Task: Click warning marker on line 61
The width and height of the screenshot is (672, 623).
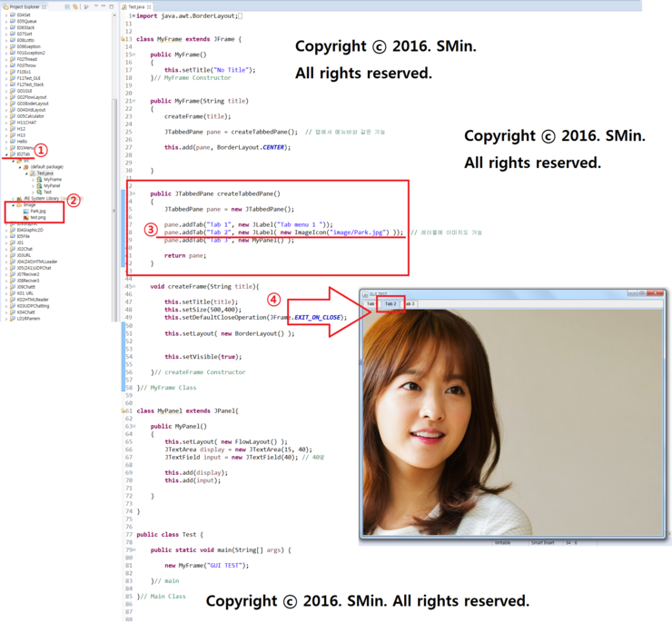Action: tap(123, 410)
